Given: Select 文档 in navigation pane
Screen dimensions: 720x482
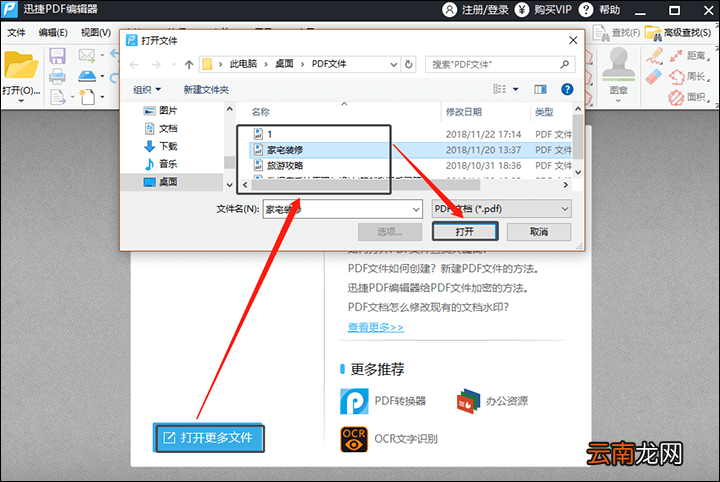Looking at the screenshot, I should coord(160,129).
